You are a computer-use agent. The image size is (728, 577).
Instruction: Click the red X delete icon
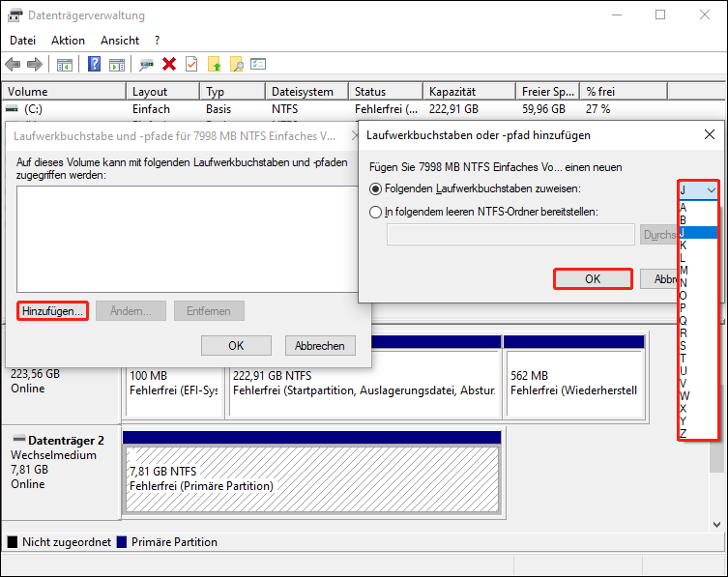[169, 64]
